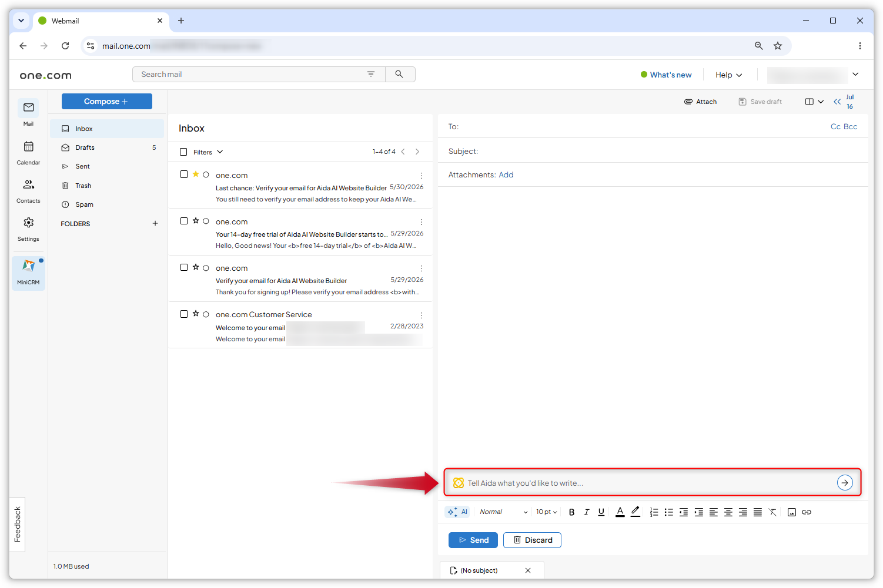Open the AI writing assistant button

tap(457, 512)
